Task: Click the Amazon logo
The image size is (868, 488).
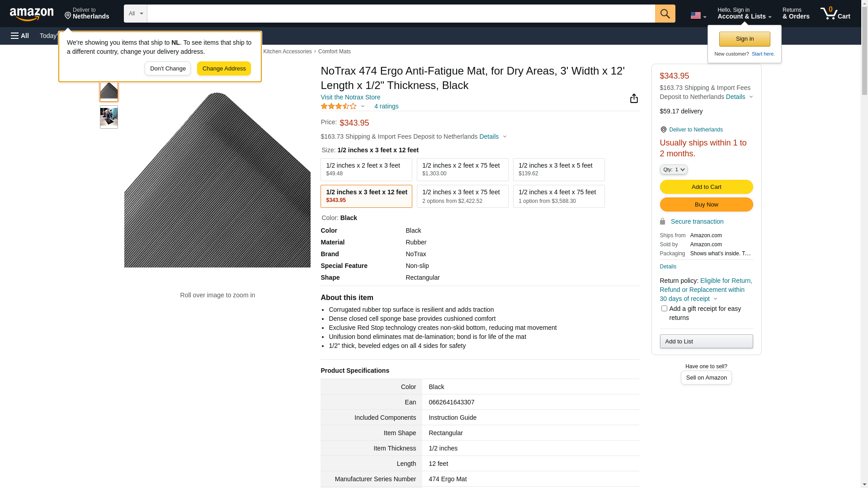Action: coord(32,14)
